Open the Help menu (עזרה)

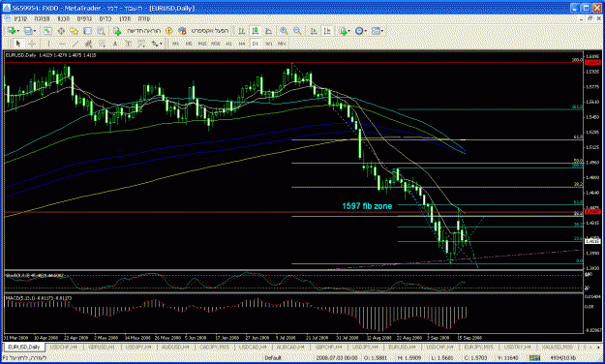click(144, 18)
